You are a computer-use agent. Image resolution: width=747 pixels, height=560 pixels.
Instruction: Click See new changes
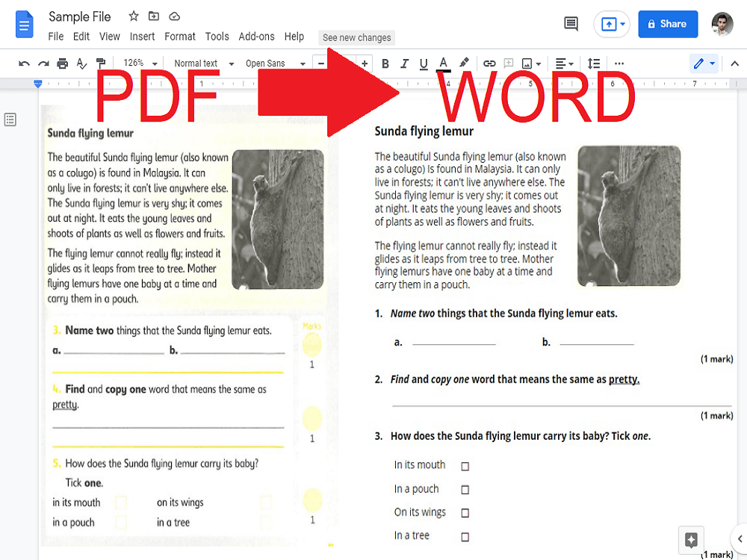click(x=356, y=37)
